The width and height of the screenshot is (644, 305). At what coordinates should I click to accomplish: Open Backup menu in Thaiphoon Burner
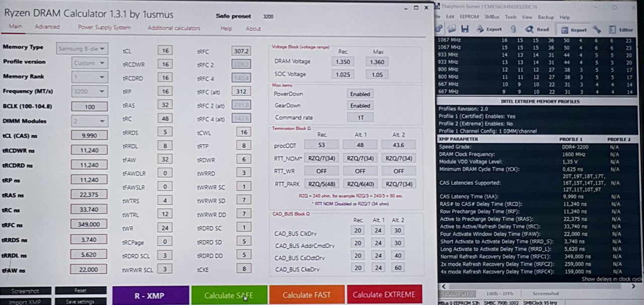pyautogui.click(x=545, y=17)
